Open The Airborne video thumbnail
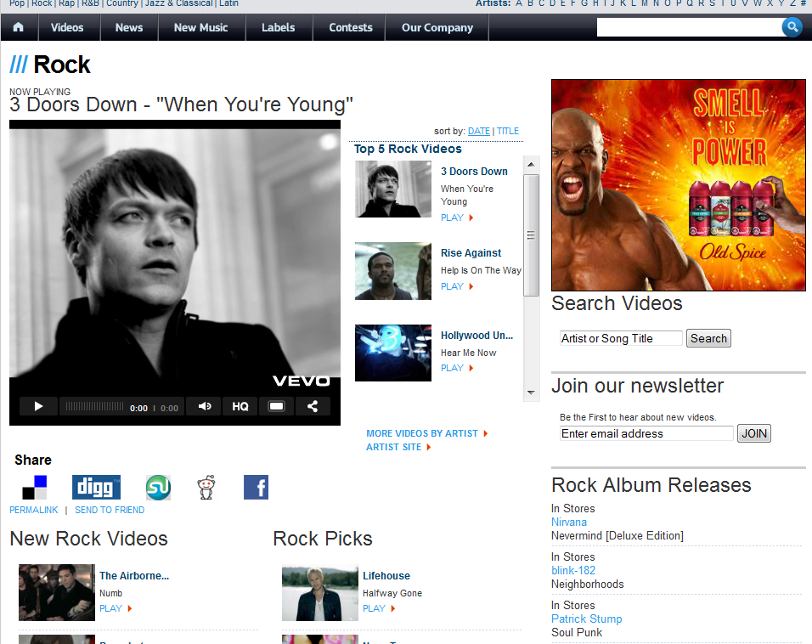 pyautogui.click(x=57, y=593)
